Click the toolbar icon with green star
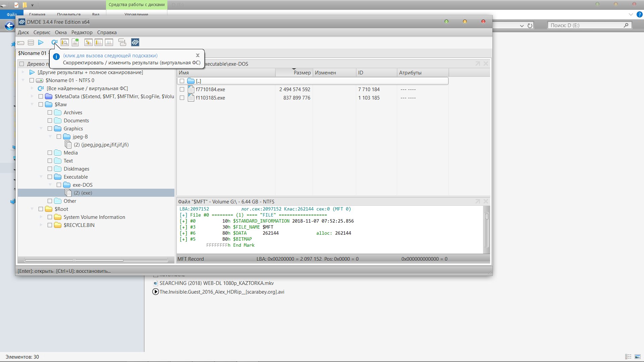 click(75, 42)
